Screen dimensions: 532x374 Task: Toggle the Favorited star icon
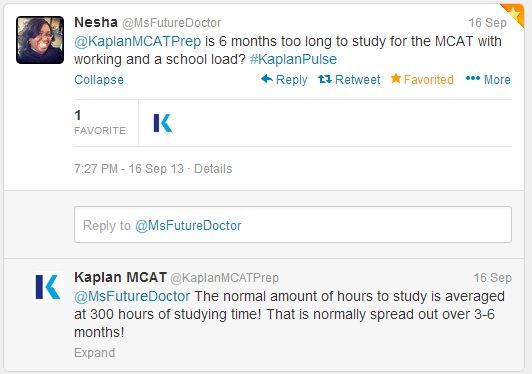pyautogui.click(x=396, y=78)
